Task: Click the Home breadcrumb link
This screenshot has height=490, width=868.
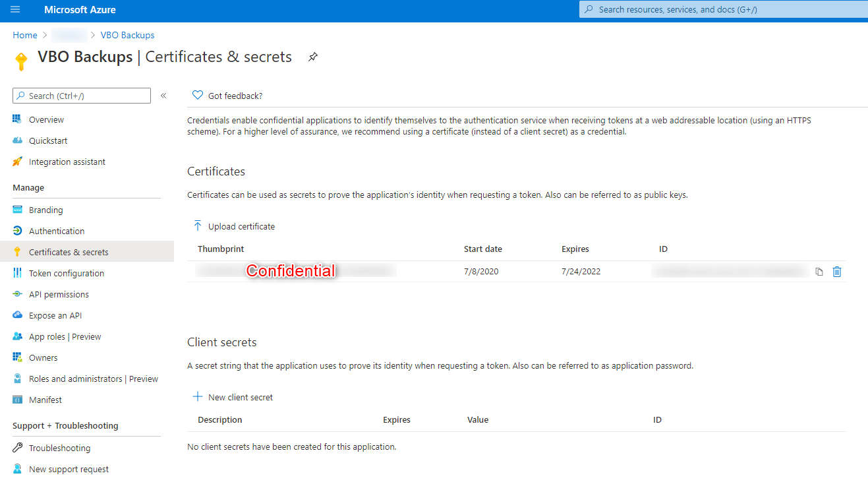Action: pyautogui.click(x=25, y=35)
